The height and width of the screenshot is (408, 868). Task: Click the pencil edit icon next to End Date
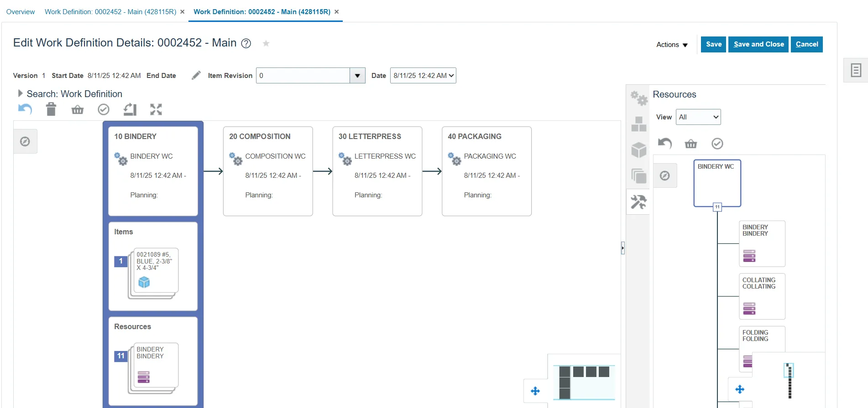(x=196, y=76)
